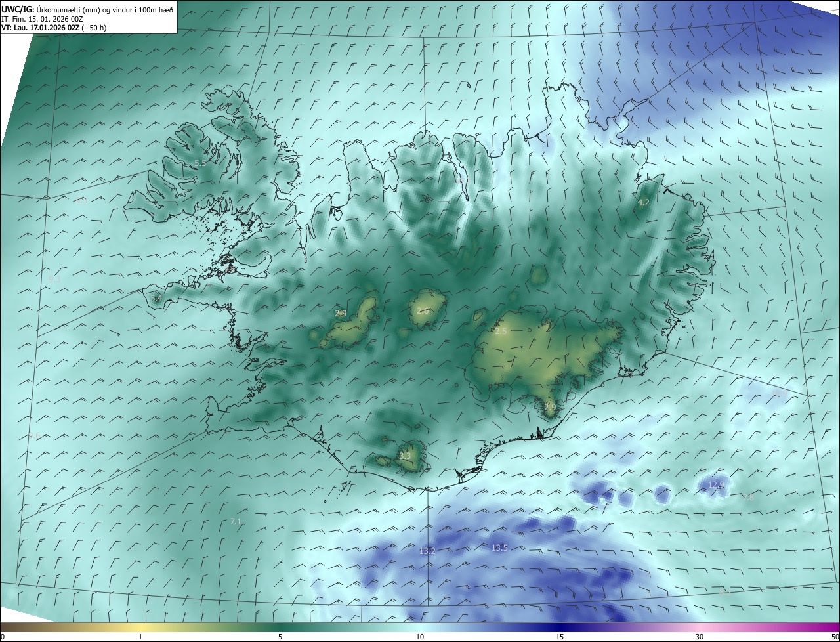Click the colorbar tick label 0
This screenshot has height=642, width=840.
(x=3, y=637)
